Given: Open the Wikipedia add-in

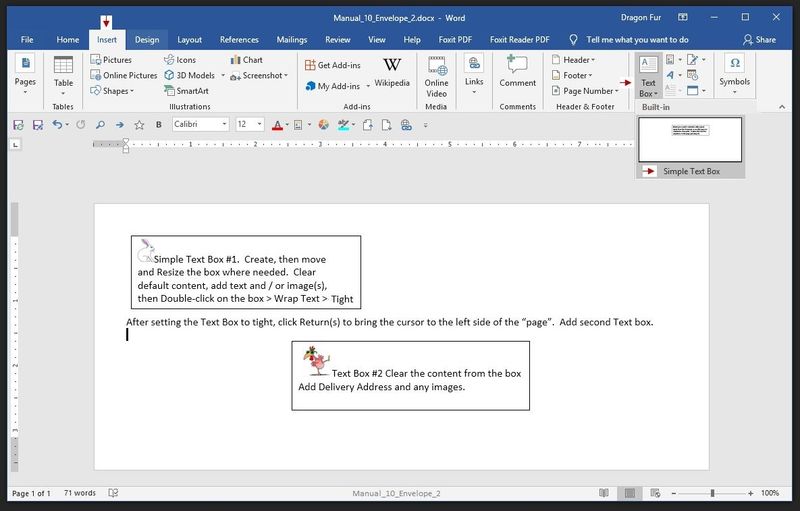Looking at the screenshot, I should pos(391,71).
